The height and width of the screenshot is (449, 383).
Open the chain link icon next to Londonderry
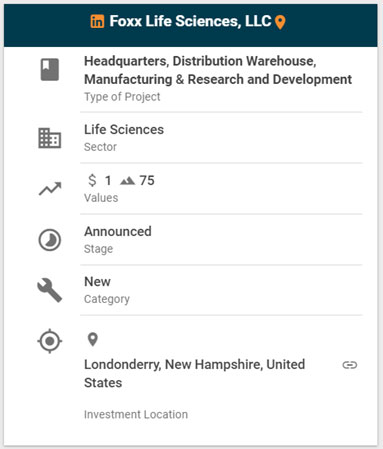click(x=350, y=365)
